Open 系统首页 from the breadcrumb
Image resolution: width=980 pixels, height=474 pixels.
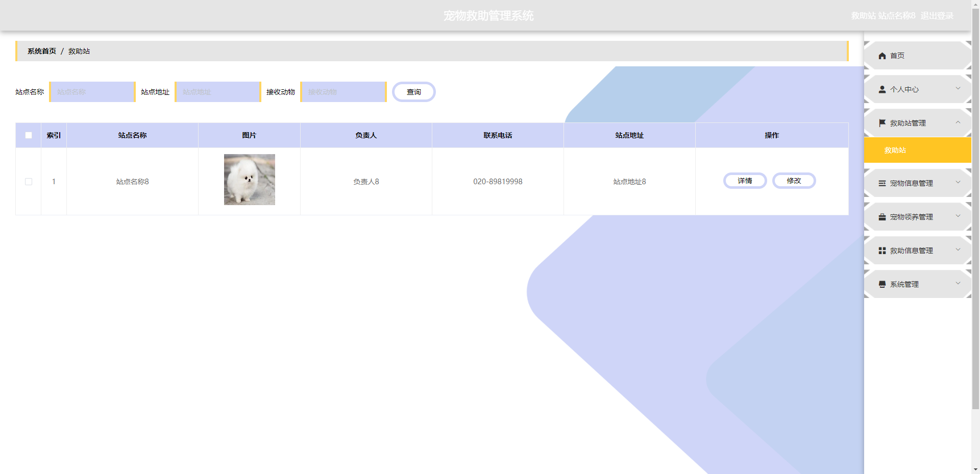coord(41,51)
